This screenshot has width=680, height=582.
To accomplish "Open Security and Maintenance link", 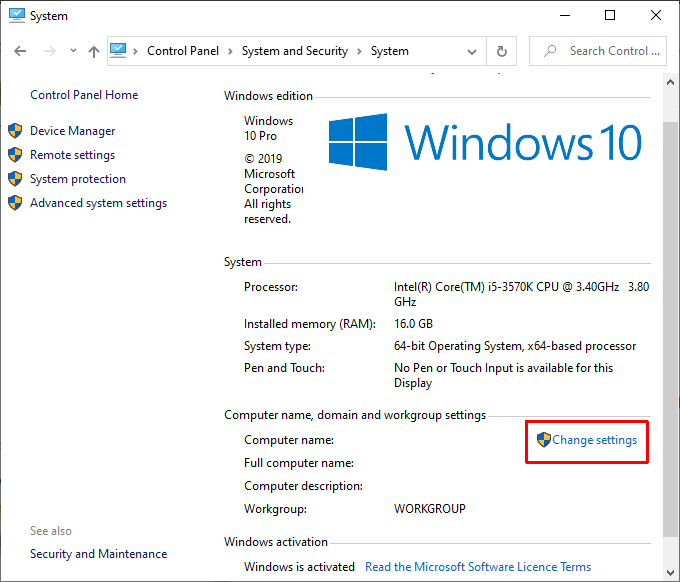I will tap(98, 554).
